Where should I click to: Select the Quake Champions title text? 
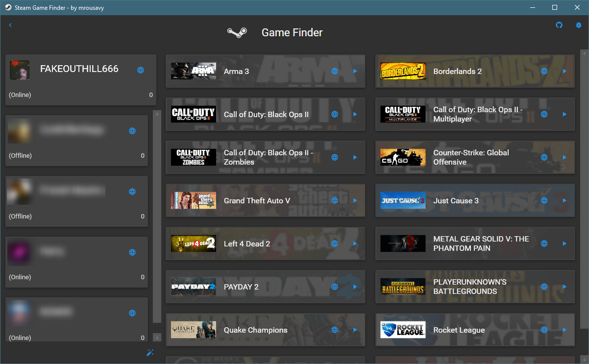pyautogui.click(x=256, y=330)
